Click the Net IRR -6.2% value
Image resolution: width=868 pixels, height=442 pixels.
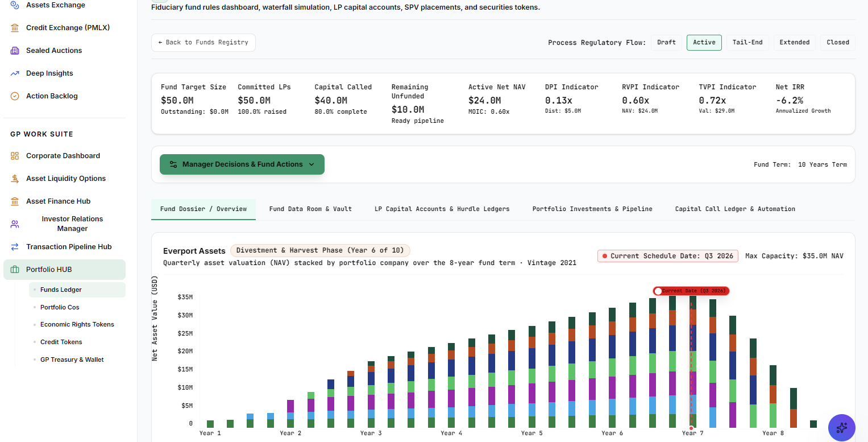[x=790, y=100]
